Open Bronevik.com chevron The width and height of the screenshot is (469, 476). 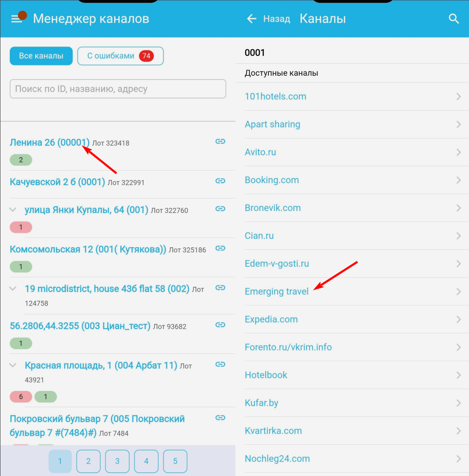coord(458,208)
